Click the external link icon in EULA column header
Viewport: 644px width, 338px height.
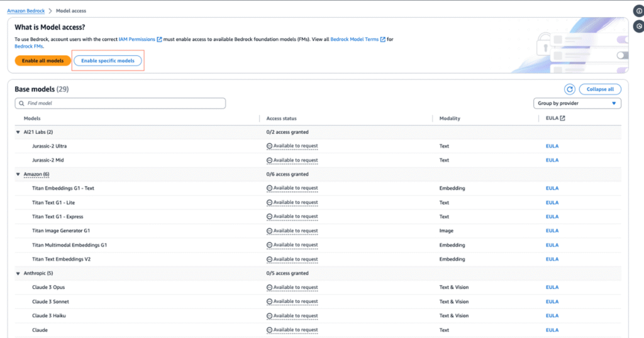pyautogui.click(x=562, y=118)
